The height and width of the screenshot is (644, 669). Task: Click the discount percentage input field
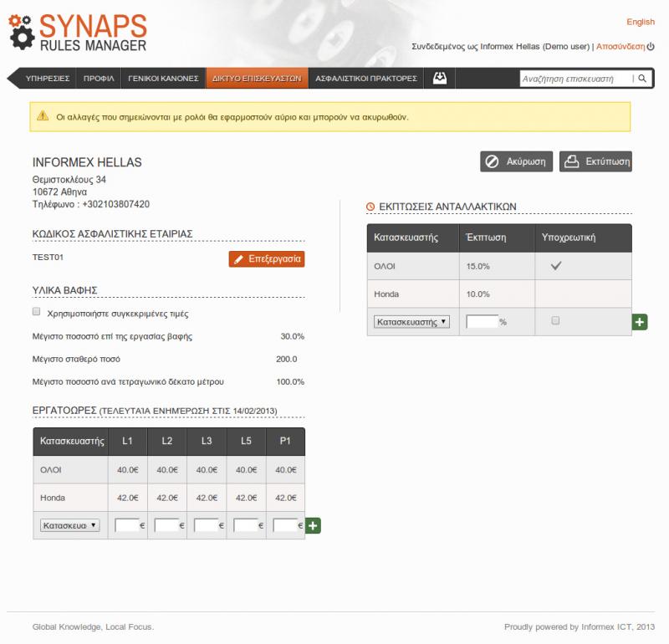[483, 322]
